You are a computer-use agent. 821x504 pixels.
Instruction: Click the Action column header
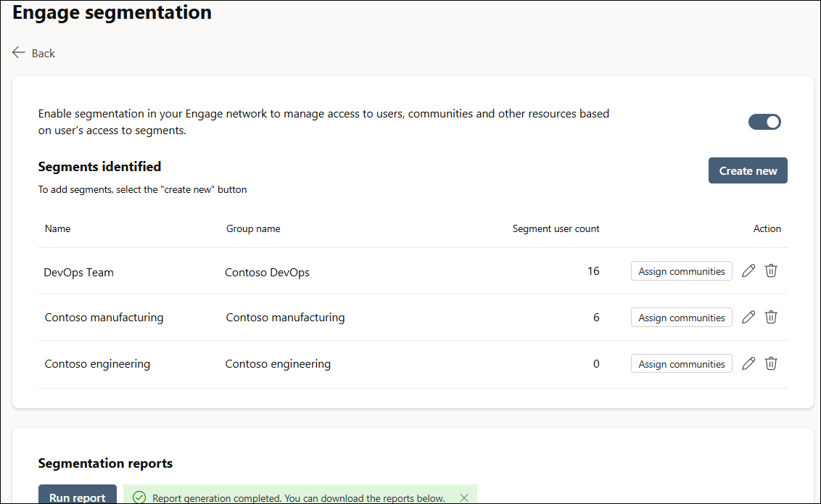[x=767, y=228]
